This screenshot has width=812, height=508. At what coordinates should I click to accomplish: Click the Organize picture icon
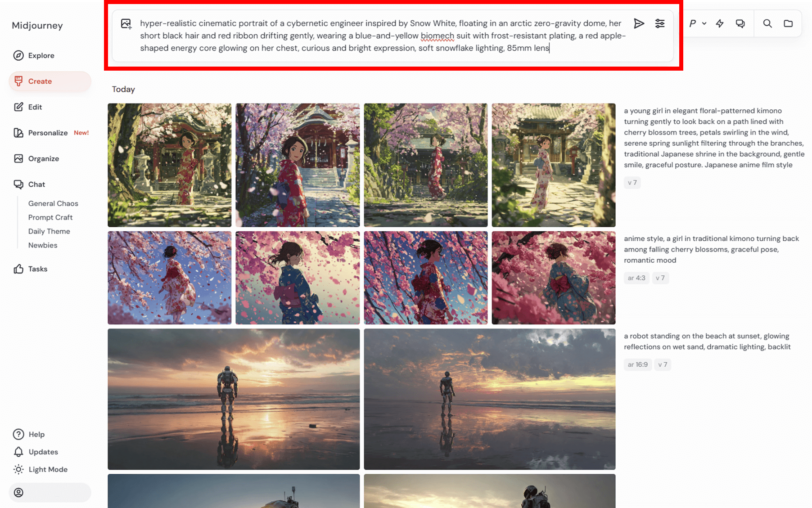click(18, 158)
